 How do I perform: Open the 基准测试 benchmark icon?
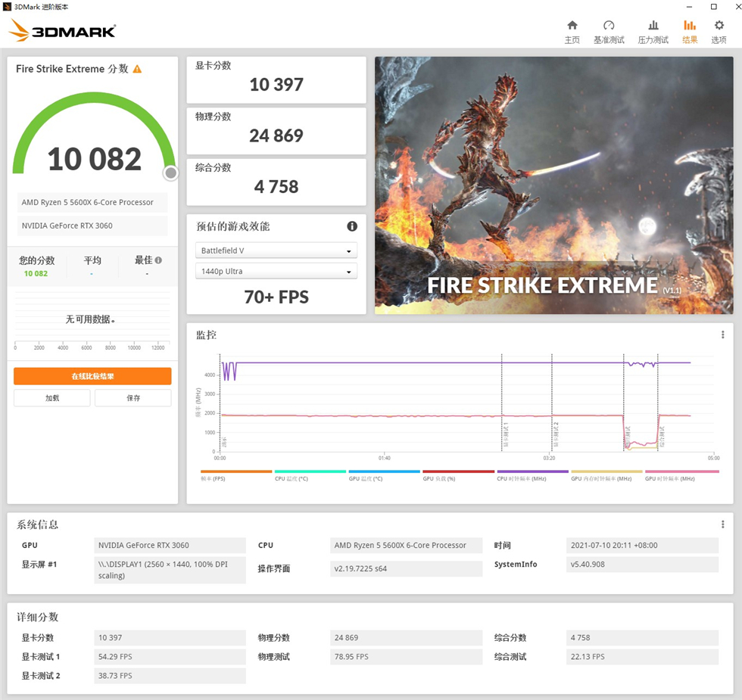click(x=609, y=26)
